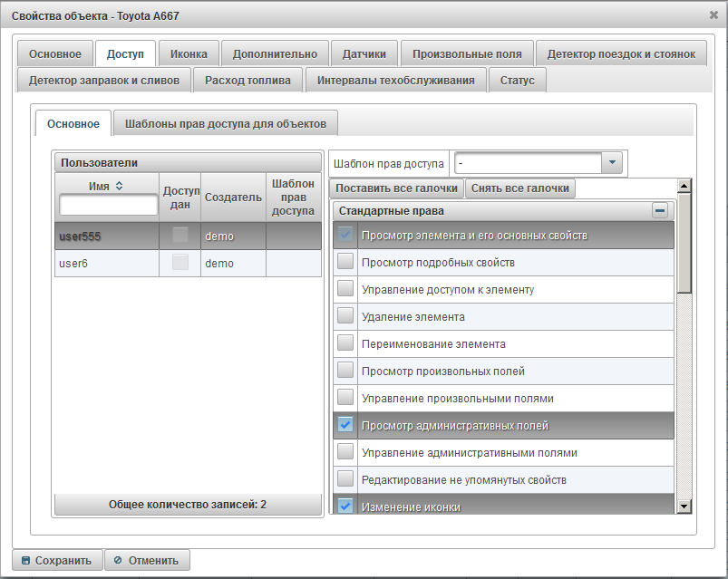This screenshot has width=728, height=579.
Task: Switch to the Иконка tab
Action: pyautogui.click(x=189, y=54)
